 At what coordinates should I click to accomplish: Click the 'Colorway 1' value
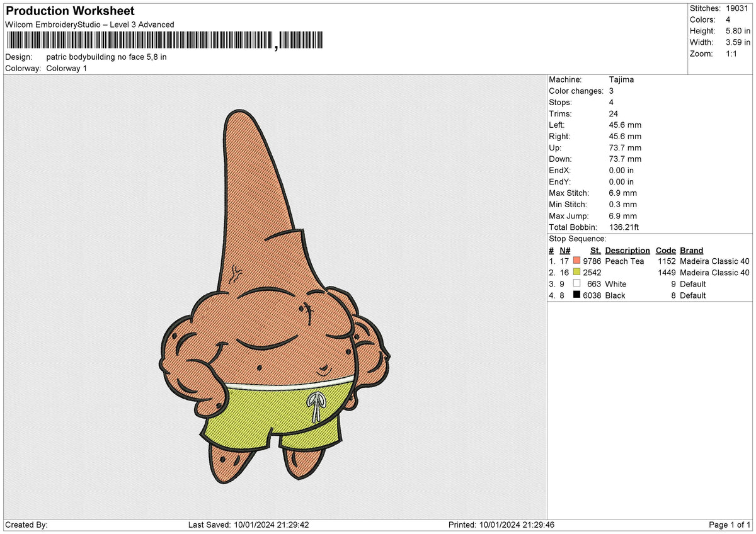tap(67, 68)
